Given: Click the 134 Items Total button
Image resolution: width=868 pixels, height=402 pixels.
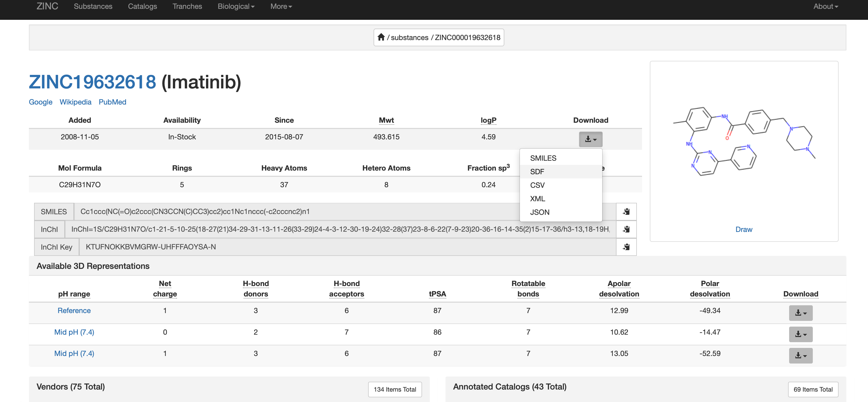Looking at the screenshot, I should (395, 389).
